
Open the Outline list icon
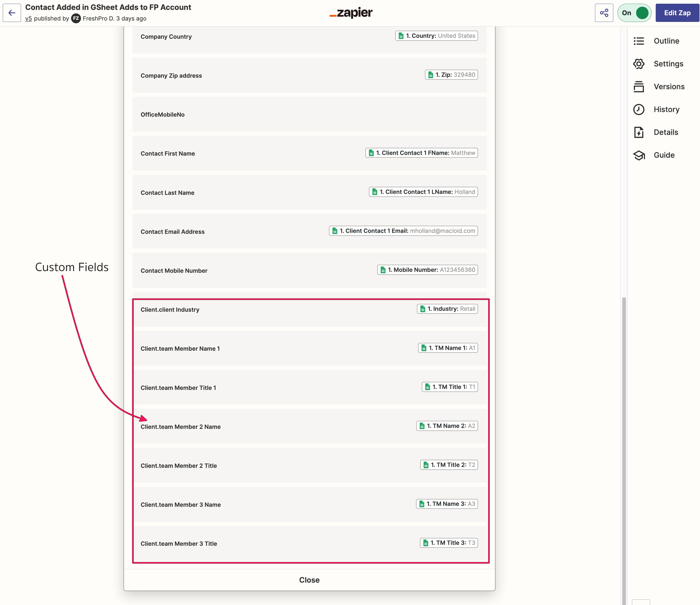pyautogui.click(x=639, y=41)
